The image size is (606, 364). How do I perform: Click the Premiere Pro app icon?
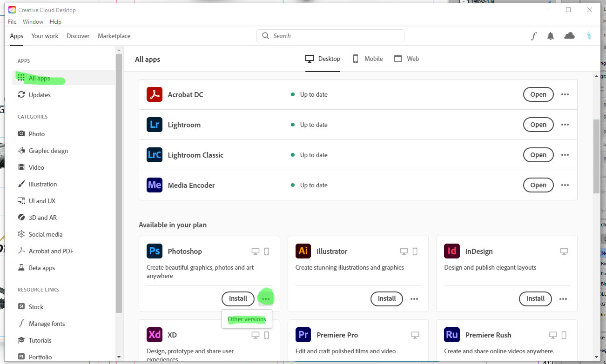click(303, 335)
